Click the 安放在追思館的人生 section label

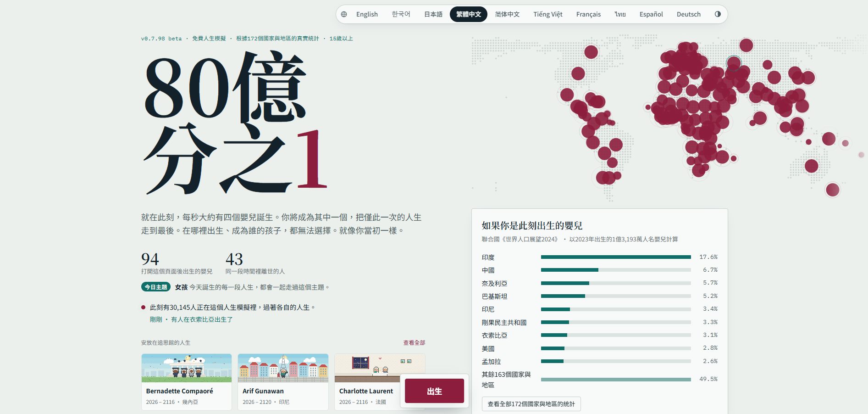click(x=166, y=343)
